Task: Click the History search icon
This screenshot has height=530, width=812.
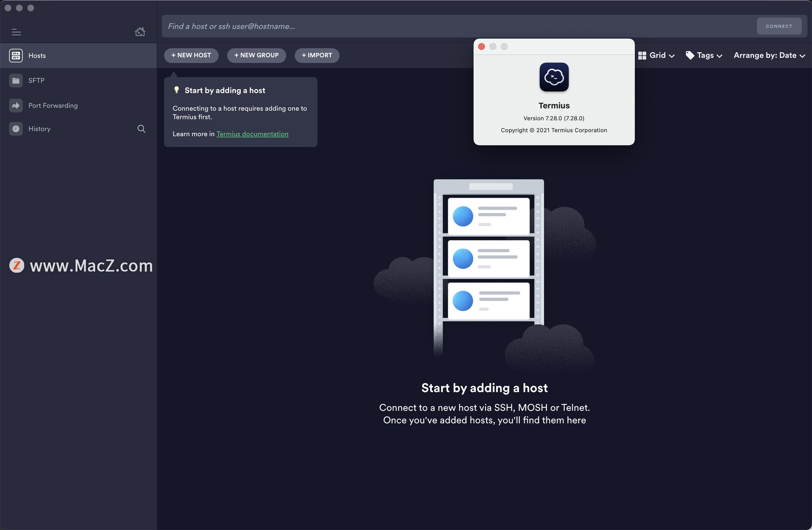Action: (141, 128)
